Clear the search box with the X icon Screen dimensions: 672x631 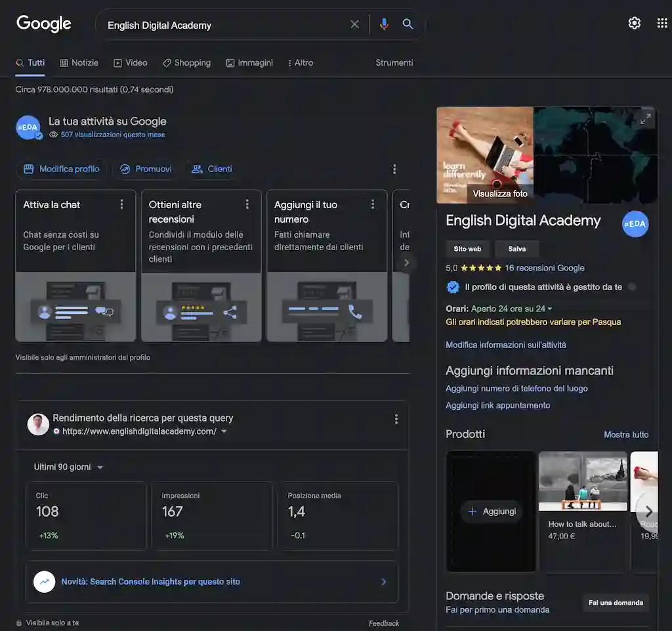354,24
